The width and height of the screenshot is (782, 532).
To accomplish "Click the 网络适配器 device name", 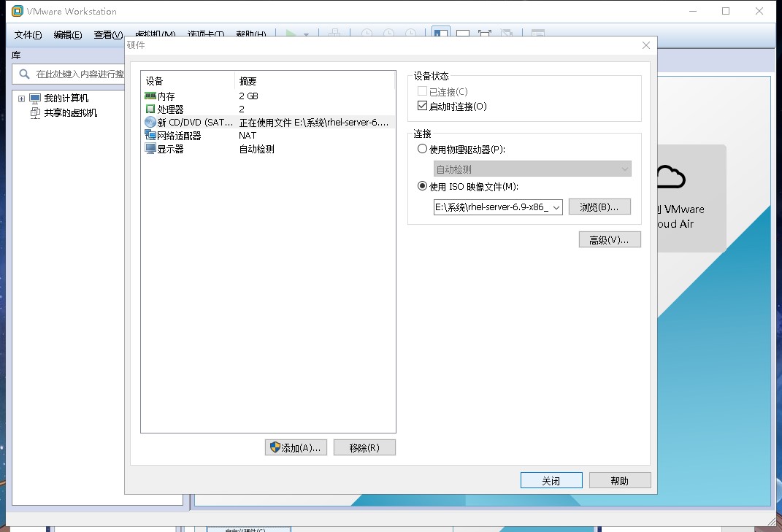I will click(x=179, y=135).
